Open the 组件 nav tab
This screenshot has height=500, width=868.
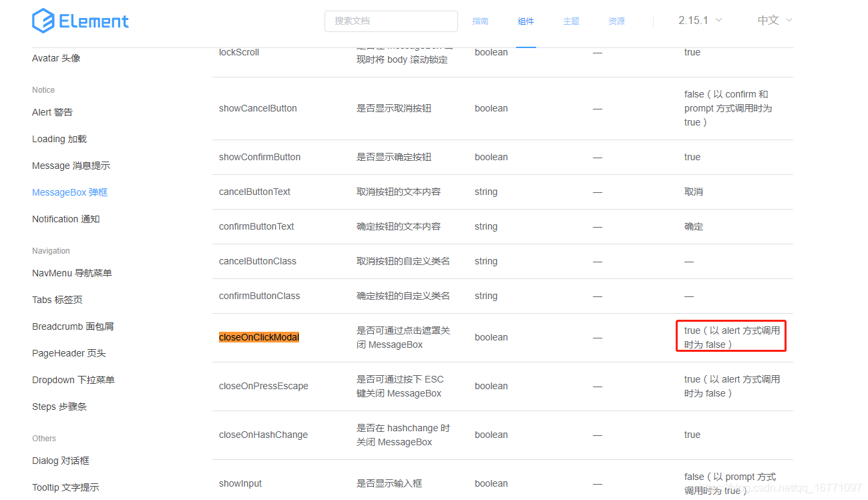coord(526,21)
